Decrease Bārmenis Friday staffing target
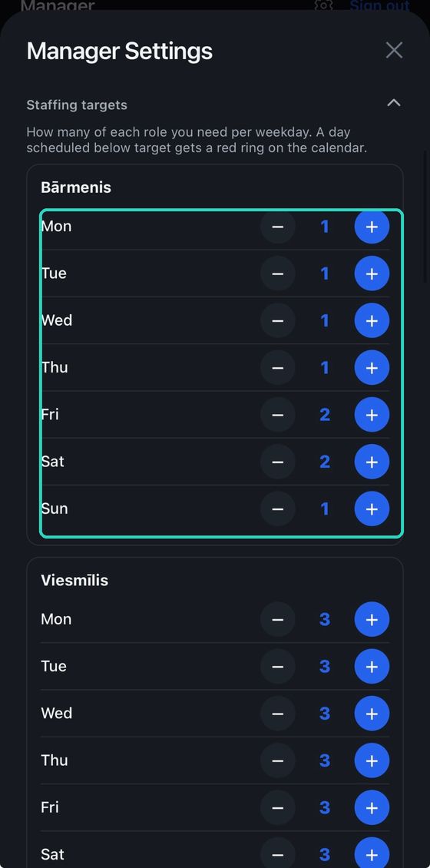 pos(278,415)
